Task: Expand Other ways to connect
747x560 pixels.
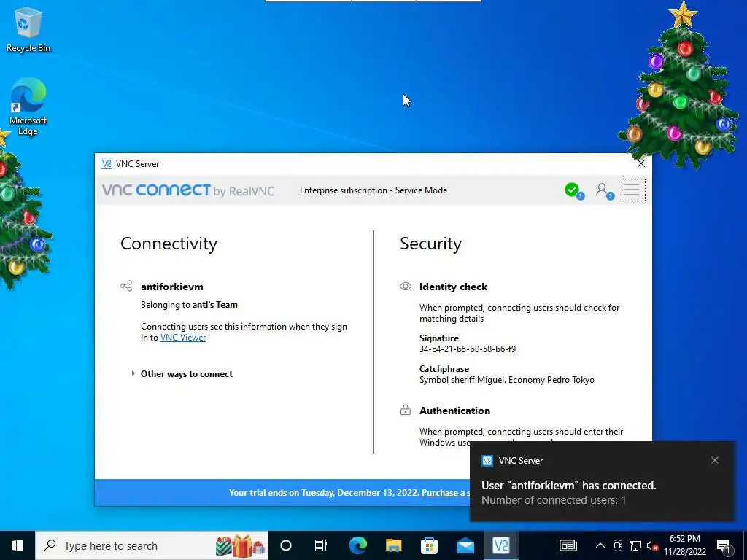Action: (x=182, y=374)
